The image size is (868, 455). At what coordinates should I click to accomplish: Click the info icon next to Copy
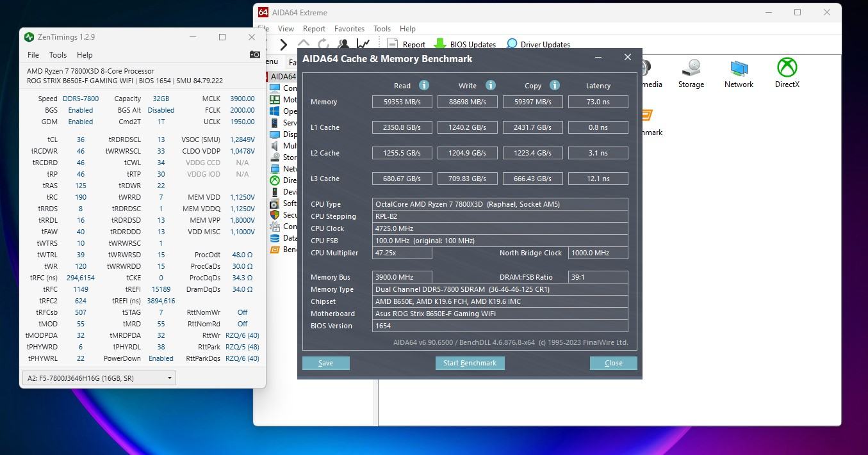click(x=555, y=85)
